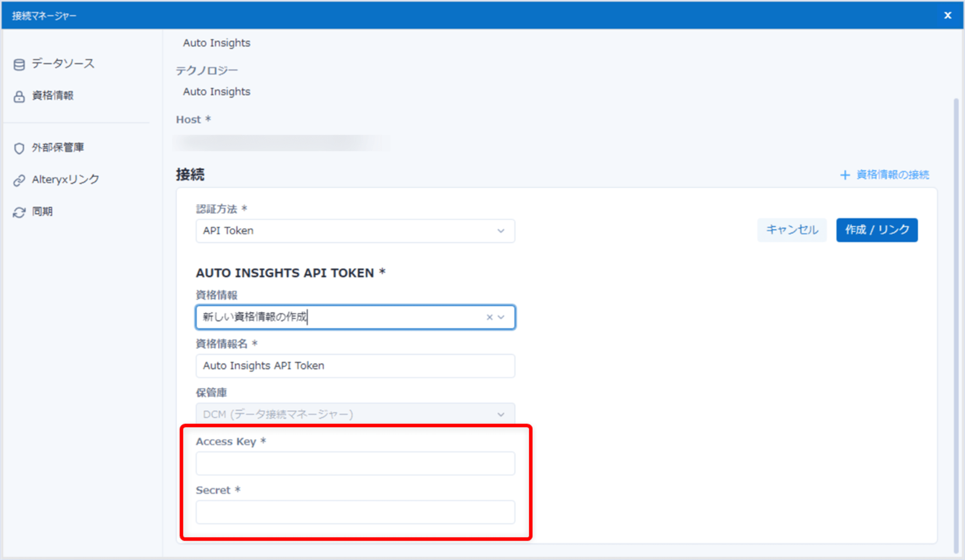Expand the 認証方法 API Token dropdown
965x560 pixels.
point(355,231)
